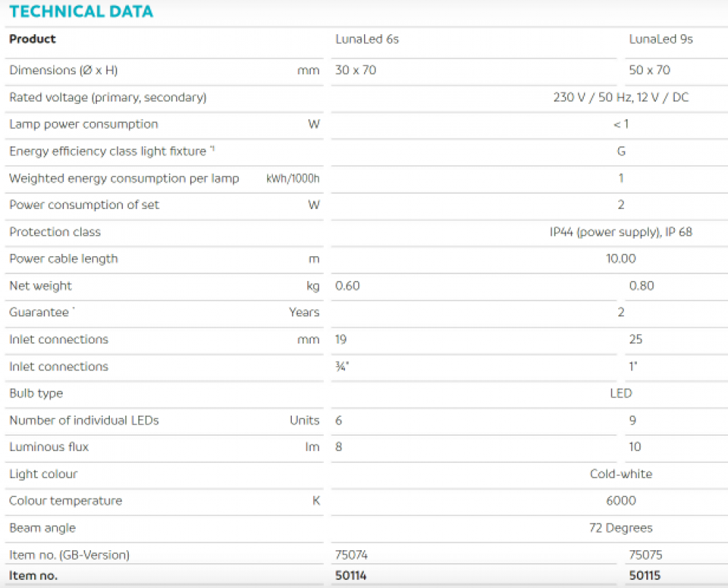
Task: Select the Product row label
Action: tap(33, 39)
